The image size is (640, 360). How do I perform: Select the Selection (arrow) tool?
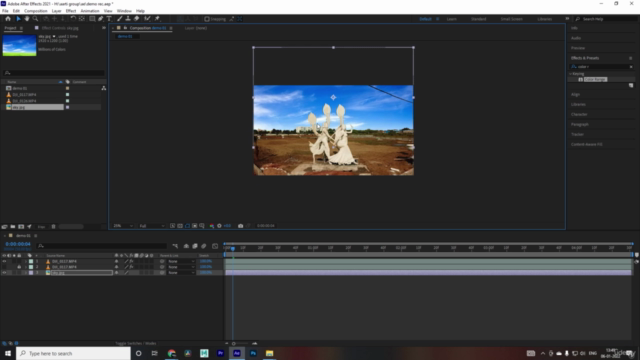point(18,19)
